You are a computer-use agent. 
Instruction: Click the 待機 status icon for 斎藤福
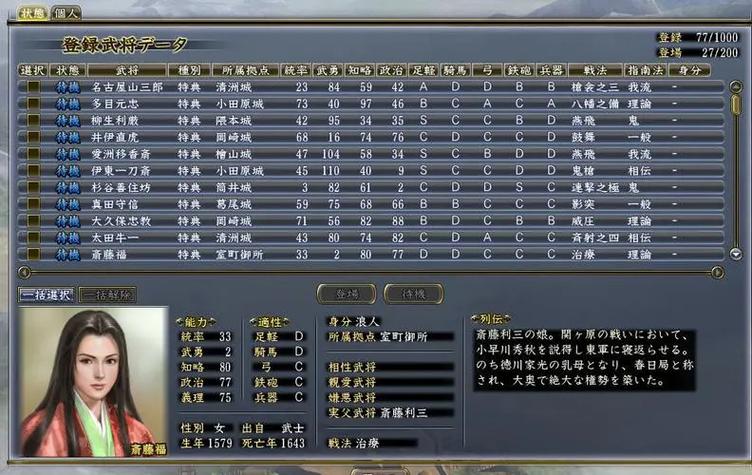coord(68,254)
